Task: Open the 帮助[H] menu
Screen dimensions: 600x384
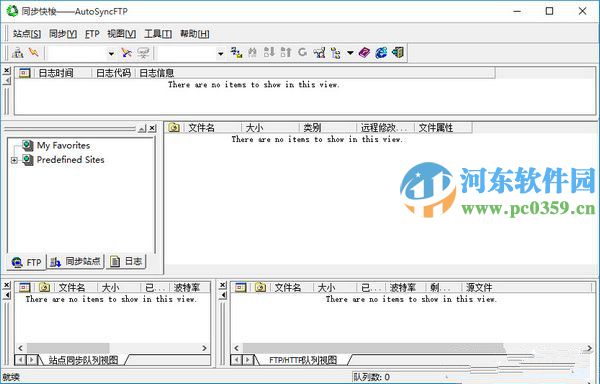Action: coord(194,34)
